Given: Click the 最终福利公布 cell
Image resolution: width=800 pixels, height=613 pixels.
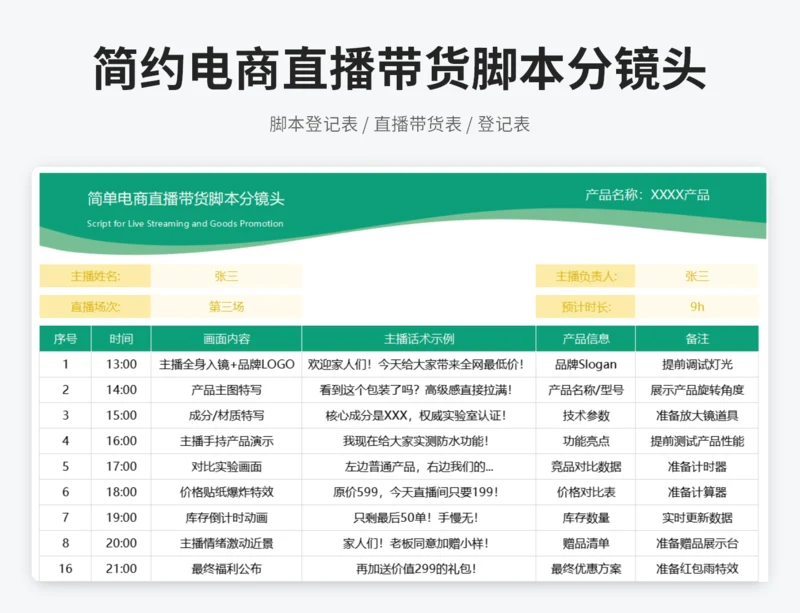Looking at the screenshot, I should coord(227,569).
